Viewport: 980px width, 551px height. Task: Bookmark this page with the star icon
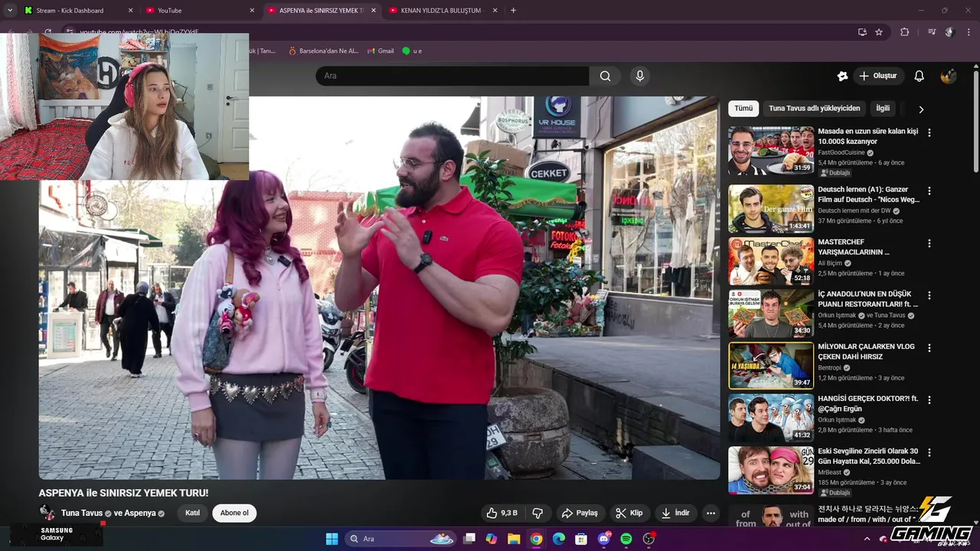click(879, 32)
